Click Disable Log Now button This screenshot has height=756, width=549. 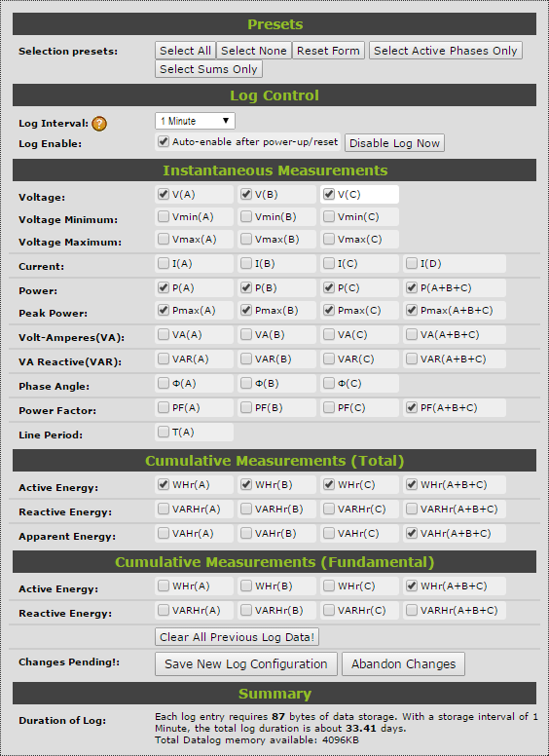coord(394,143)
